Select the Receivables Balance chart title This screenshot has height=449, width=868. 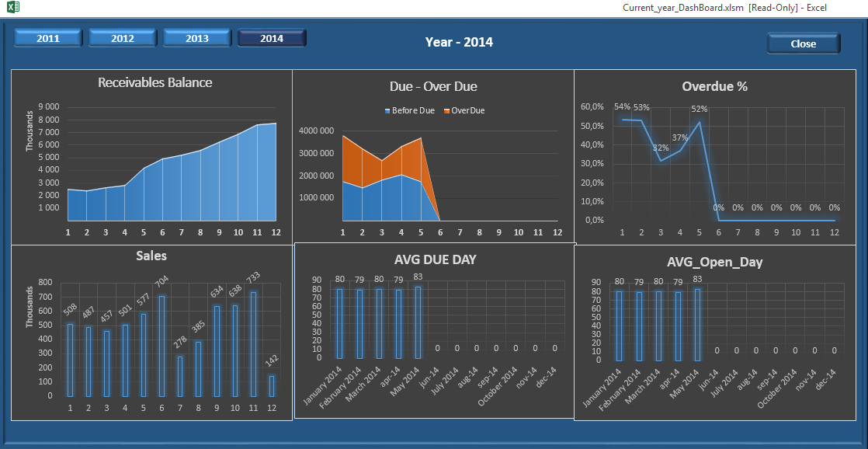point(155,82)
